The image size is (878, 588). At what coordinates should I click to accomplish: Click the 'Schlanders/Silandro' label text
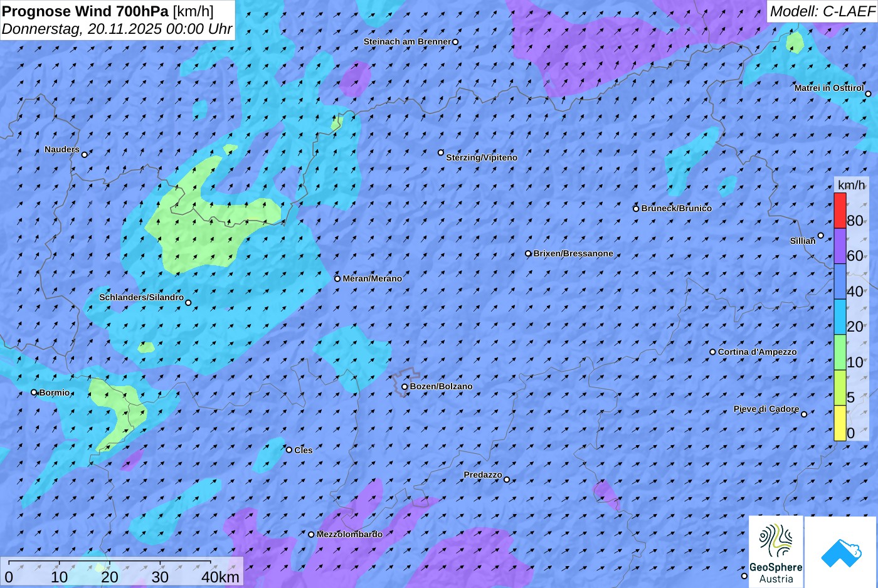pyautogui.click(x=142, y=297)
